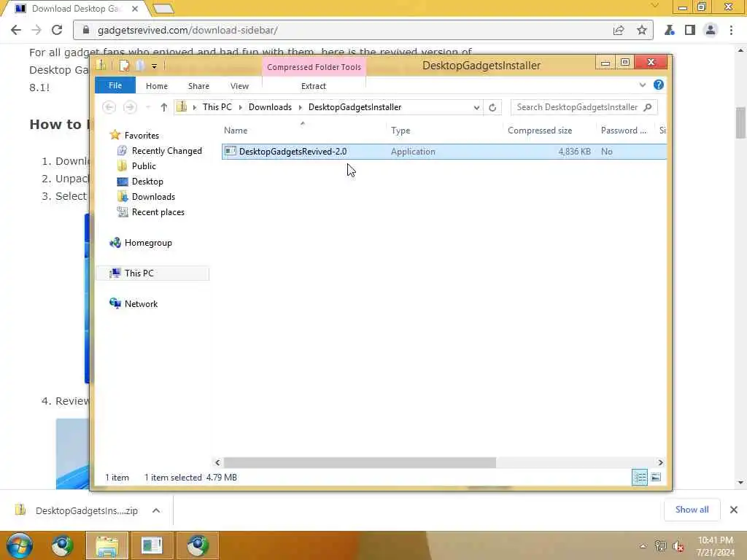
Task: Open the Chrome extensions icon
Action: point(670,31)
